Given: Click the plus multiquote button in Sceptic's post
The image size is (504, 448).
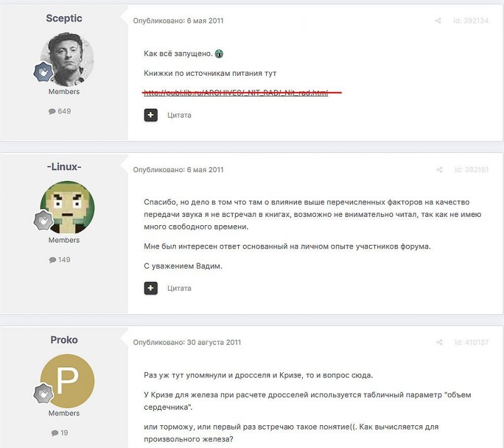Looking at the screenshot, I should pyautogui.click(x=150, y=115).
